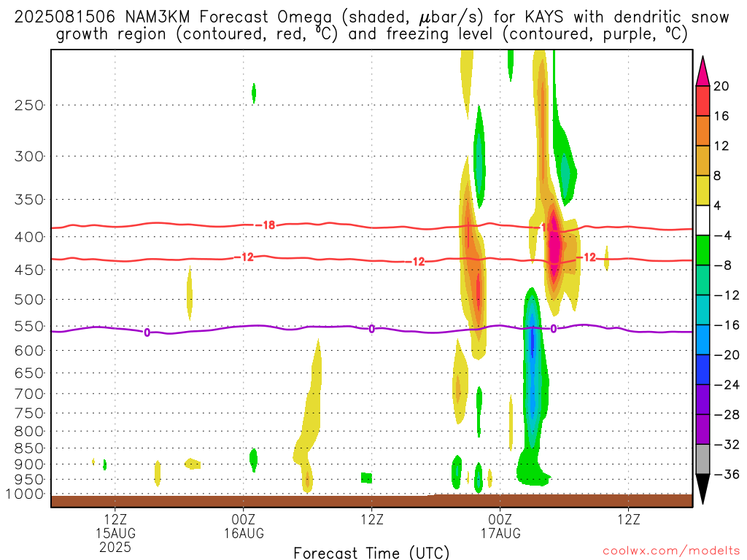Image resolution: width=747 pixels, height=560 pixels.
Task: Click the 500 pressure level label
Action: pos(29,300)
